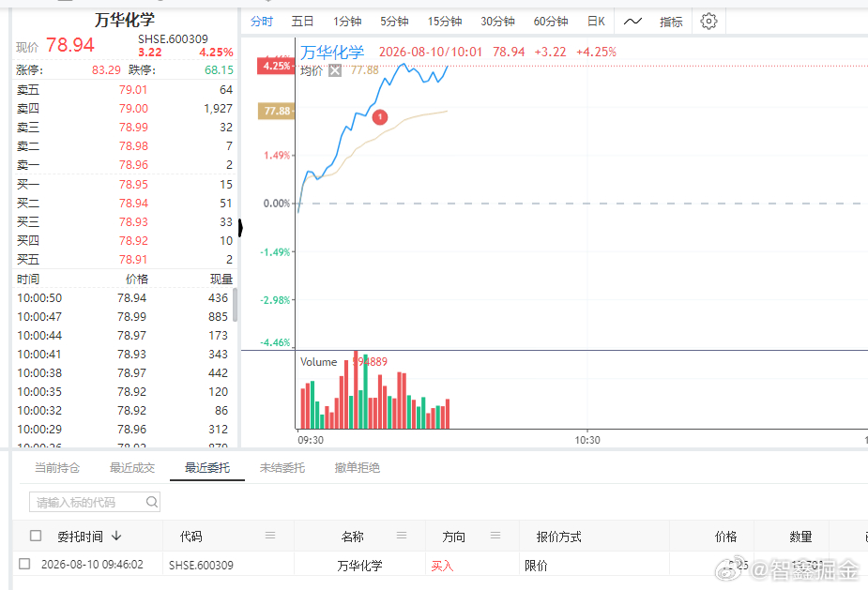Select the 30分钟 period tab

(x=497, y=22)
